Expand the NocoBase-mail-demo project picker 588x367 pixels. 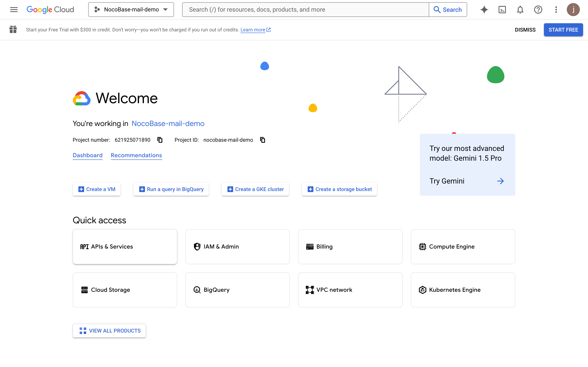pos(131,9)
